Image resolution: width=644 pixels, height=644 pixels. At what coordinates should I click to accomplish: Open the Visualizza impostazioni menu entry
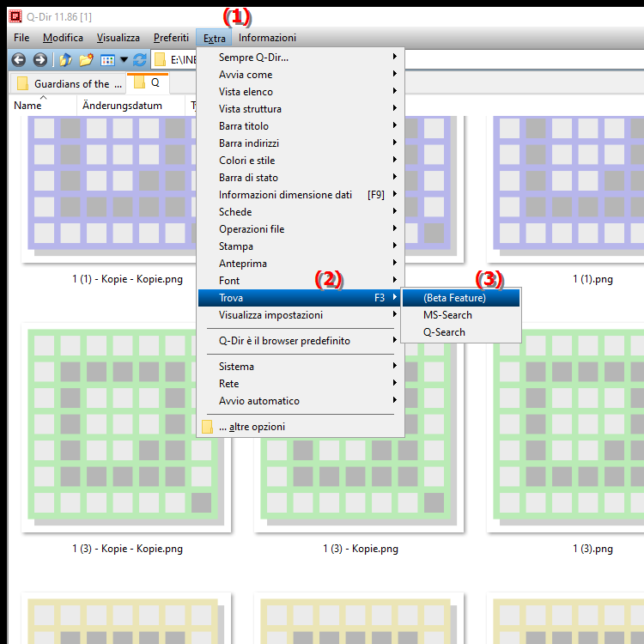(301, 315)
